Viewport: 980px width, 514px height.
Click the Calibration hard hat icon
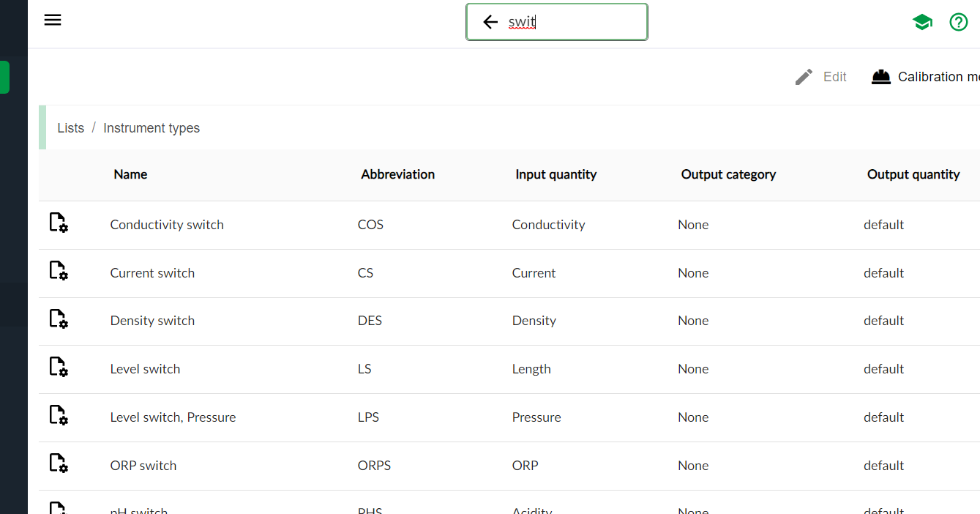tap(881, 77)
